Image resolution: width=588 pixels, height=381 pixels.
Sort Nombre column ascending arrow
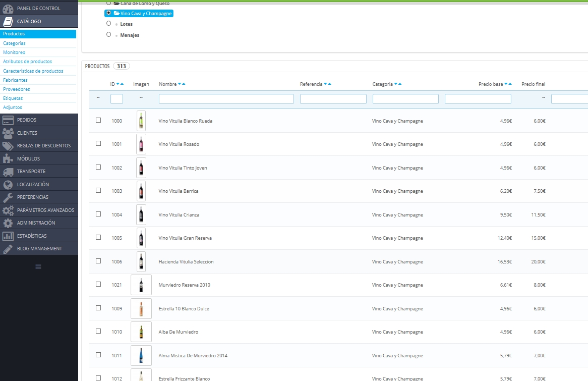184,84
